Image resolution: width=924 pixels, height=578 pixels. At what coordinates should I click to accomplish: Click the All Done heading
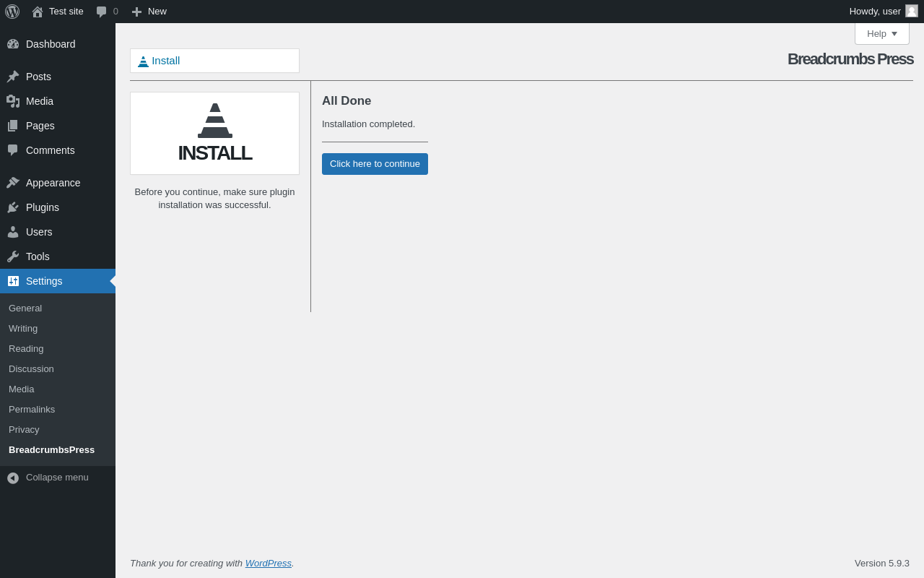pos(346,101)
